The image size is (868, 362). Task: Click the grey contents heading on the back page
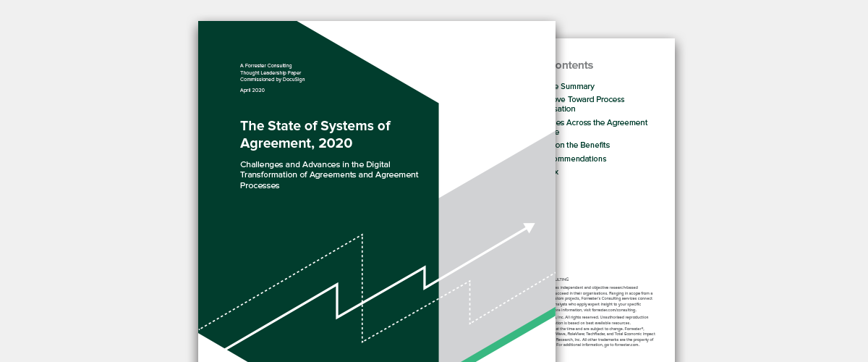click(574, 65)
